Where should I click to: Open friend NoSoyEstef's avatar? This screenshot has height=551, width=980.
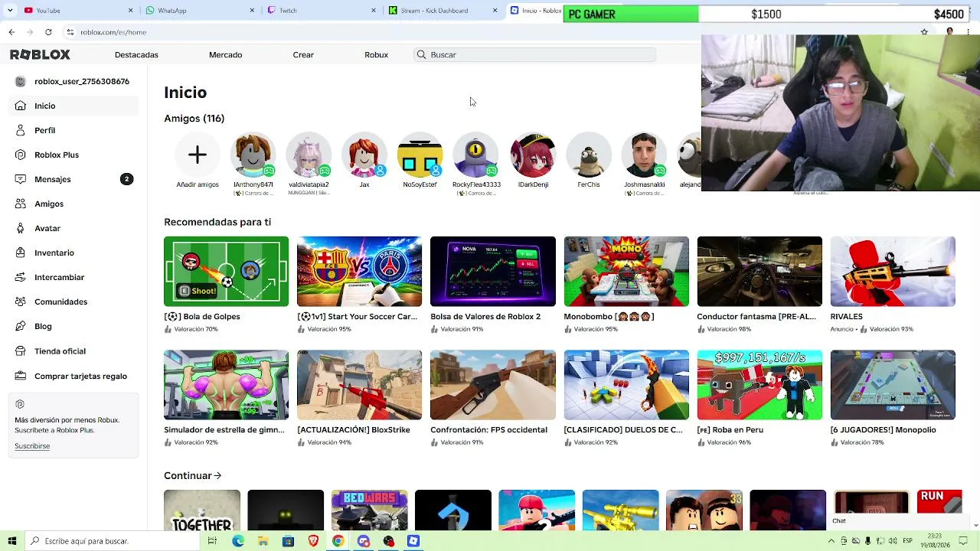point(420,155)
